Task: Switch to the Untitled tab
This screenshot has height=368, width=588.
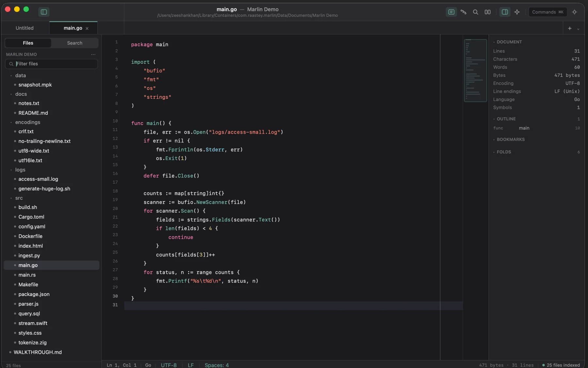Action: tap(25, 28)
